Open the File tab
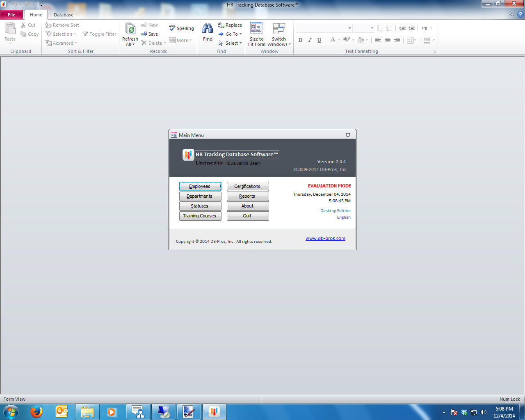Image resolution: width=525 pixels, height=420 pixels. point(11,15)
